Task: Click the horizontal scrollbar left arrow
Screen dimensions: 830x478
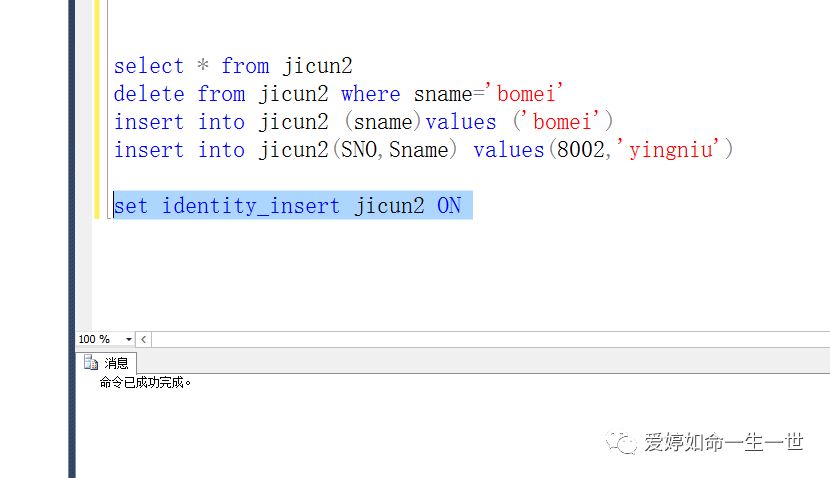Action: pyautogui.click(x=143, y=339)
